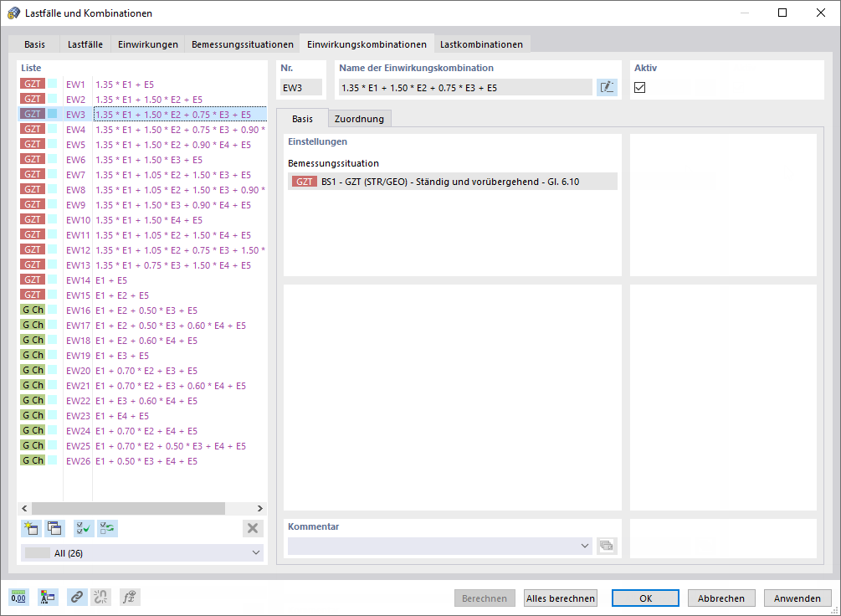Select the BS1 - GZT (STR/GEO) design situation row
841x616 pixels.
tap(453, 182)
